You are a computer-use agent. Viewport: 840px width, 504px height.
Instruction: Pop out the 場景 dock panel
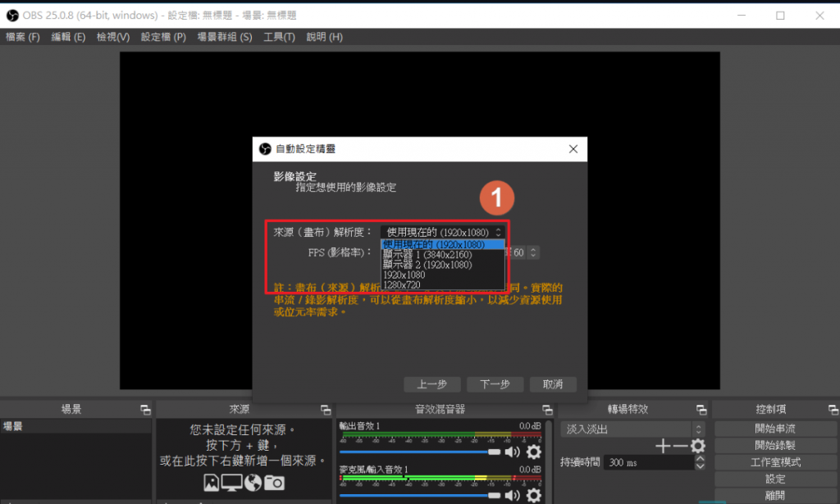coord(145,410)
